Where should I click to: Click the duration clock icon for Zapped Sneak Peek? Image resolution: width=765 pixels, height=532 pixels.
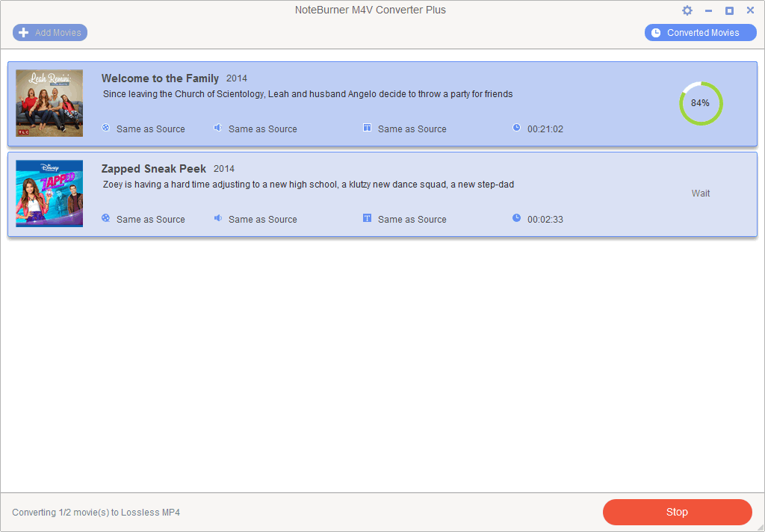(516, 218)
